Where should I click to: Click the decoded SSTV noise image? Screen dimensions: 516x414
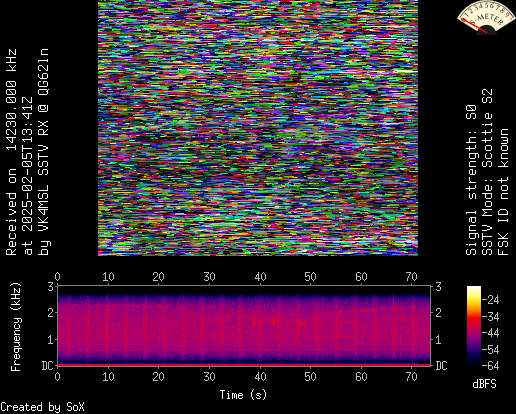[x=258, y=128]
